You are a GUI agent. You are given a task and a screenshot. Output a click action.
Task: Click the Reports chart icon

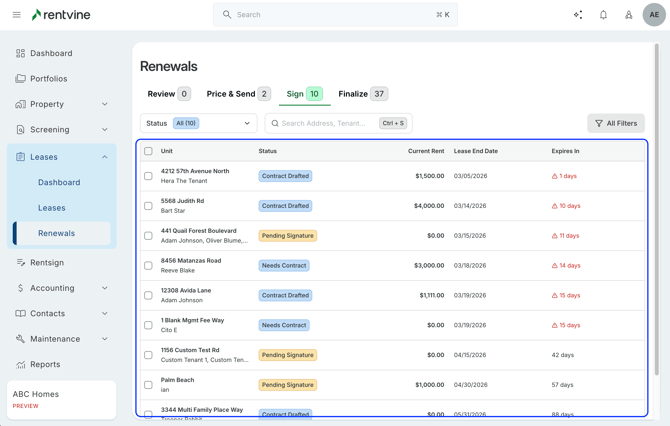pyautogui.click(x=20, y=365)
